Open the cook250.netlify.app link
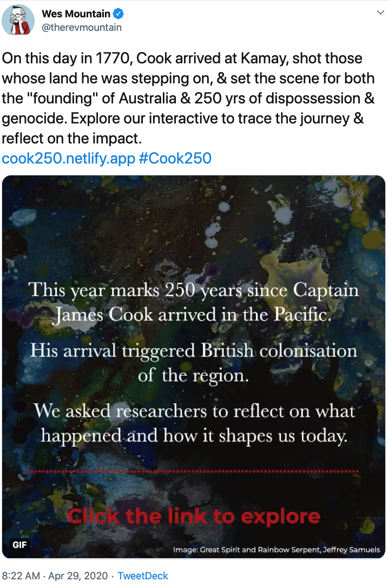Screen dimensions: 389x588 click(68, 158)
